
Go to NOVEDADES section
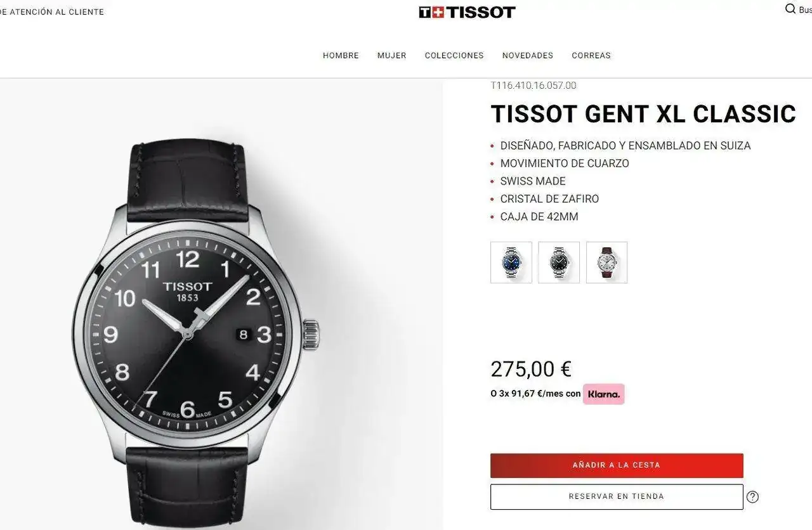coord(528,56)
